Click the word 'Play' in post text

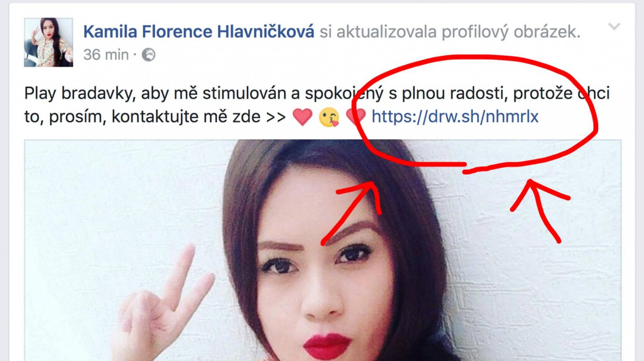pyautogui.click(x=41, y=94)
